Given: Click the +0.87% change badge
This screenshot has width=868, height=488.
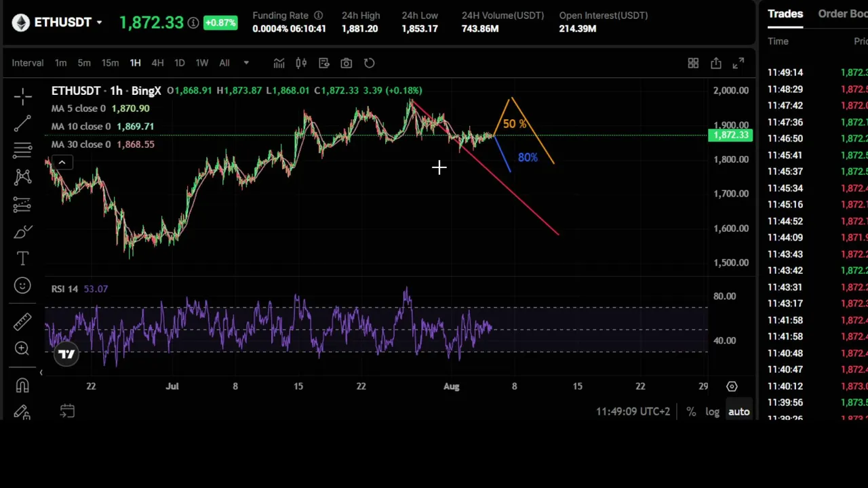Looking at the screenshot, I should coord(220,23).
